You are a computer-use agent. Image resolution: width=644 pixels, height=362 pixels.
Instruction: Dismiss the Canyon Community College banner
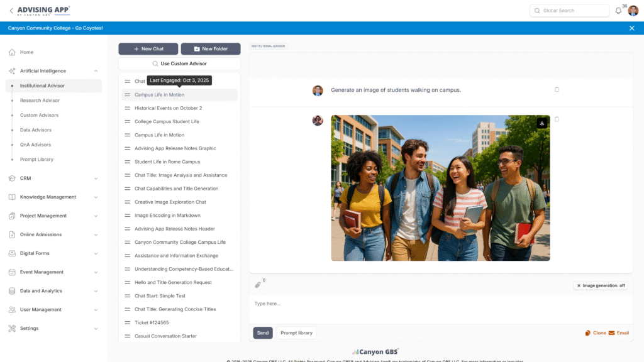pos(631,28)
